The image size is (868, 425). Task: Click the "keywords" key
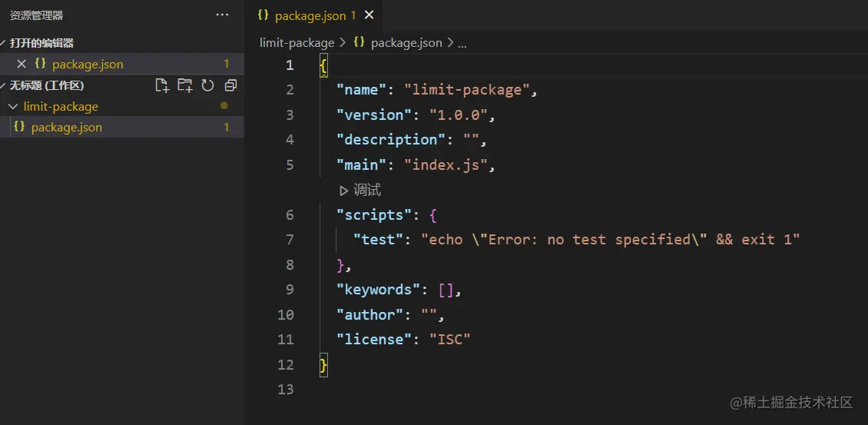tap(378, 289)
